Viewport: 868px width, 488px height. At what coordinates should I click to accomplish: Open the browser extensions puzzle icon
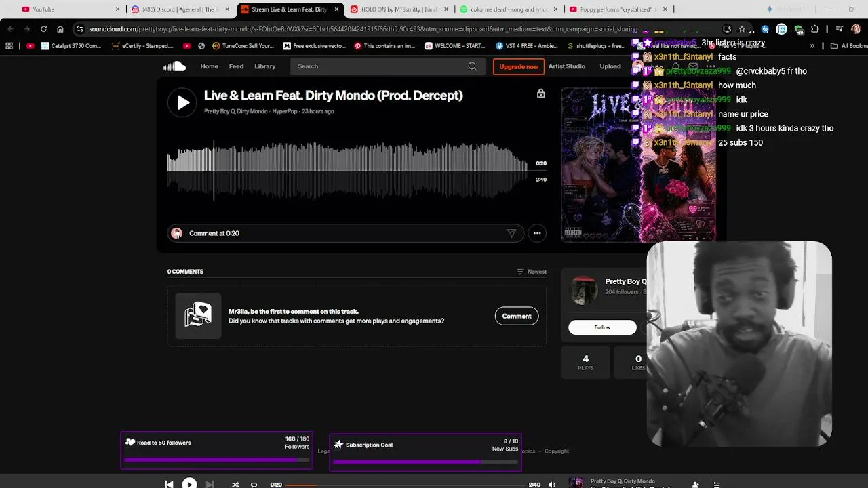pos(814,29)
